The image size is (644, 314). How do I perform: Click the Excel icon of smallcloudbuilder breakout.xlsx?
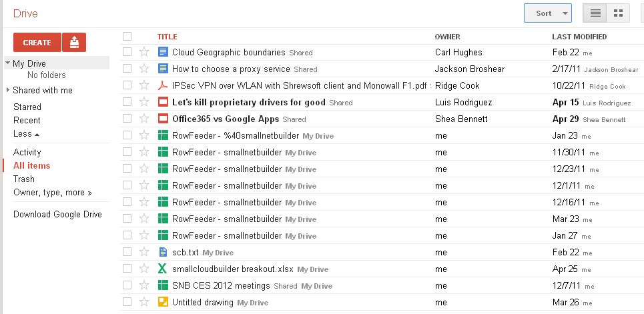(x=163, y=269)
